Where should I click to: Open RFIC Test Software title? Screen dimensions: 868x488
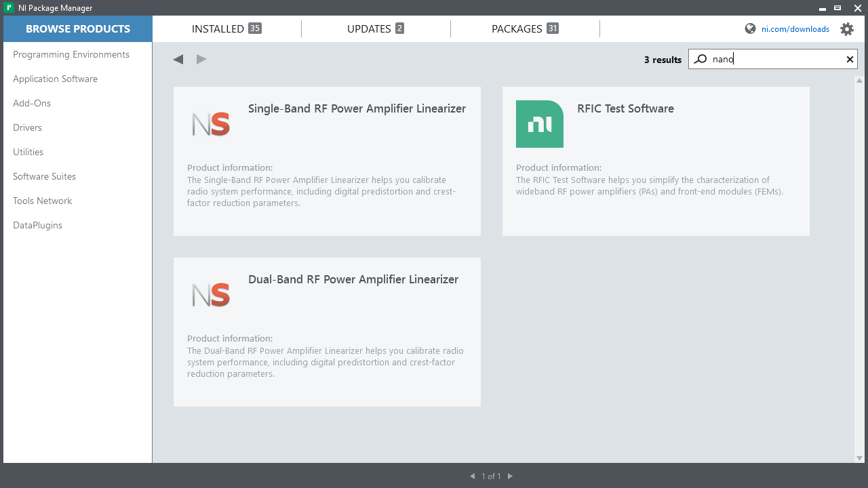click(625, 108)
